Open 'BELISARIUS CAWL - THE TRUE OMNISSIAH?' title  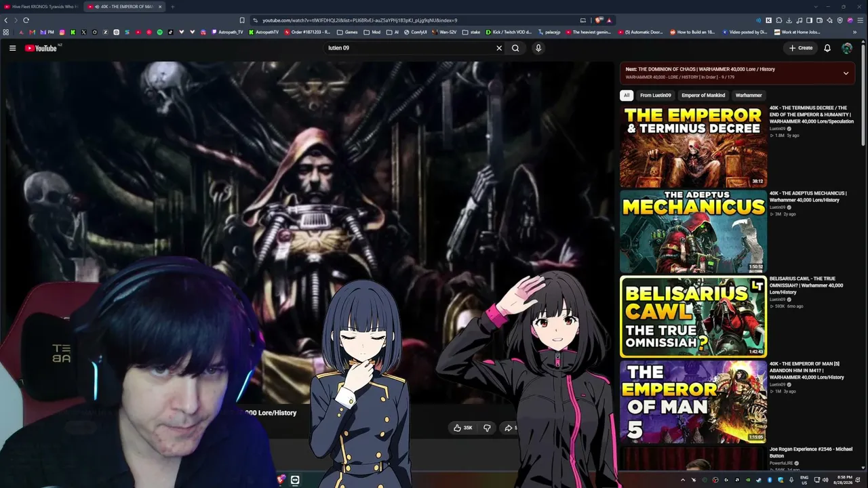point(806,285)
